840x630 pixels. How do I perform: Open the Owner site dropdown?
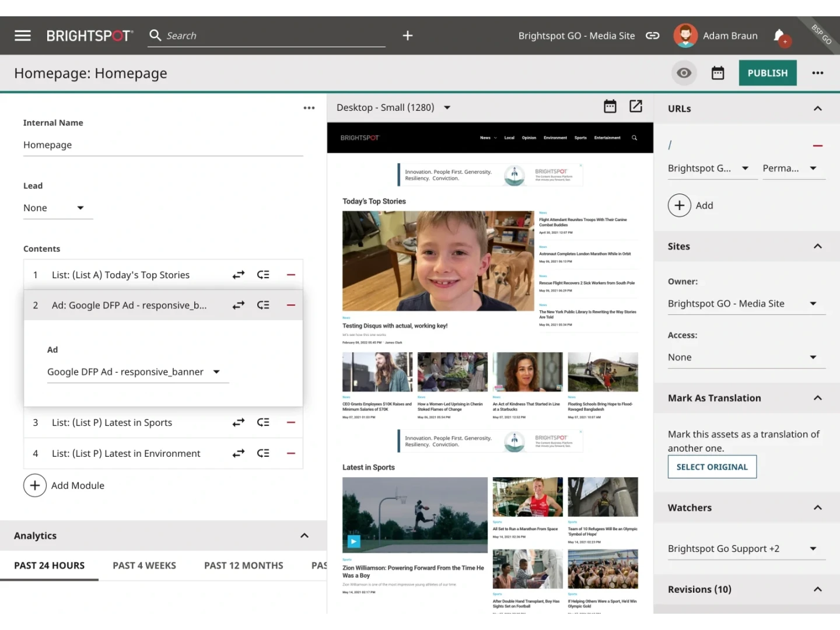click(746, 304)
